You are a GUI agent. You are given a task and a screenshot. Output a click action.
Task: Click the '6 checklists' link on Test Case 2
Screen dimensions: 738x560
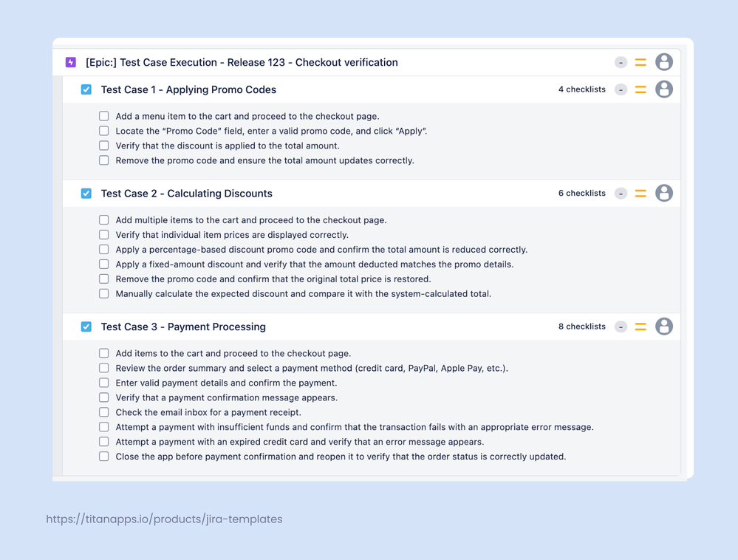pos(581,193)
